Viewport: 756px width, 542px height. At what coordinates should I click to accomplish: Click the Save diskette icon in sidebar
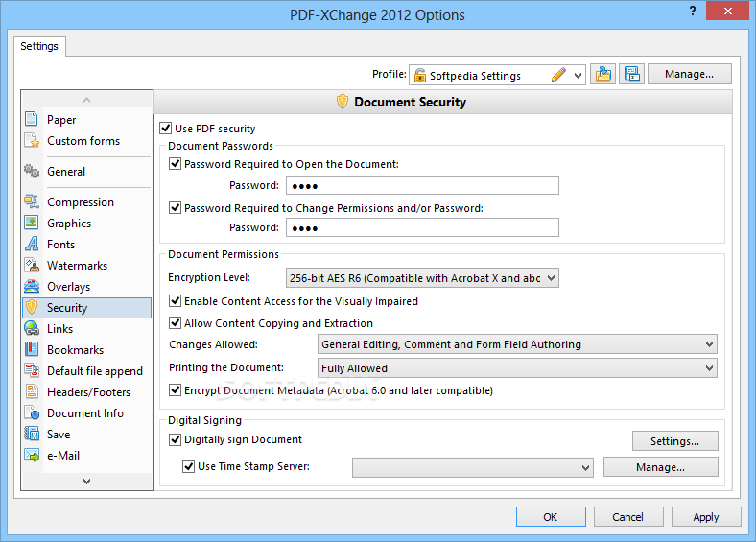pyautogui.click(x=32, y=434)
